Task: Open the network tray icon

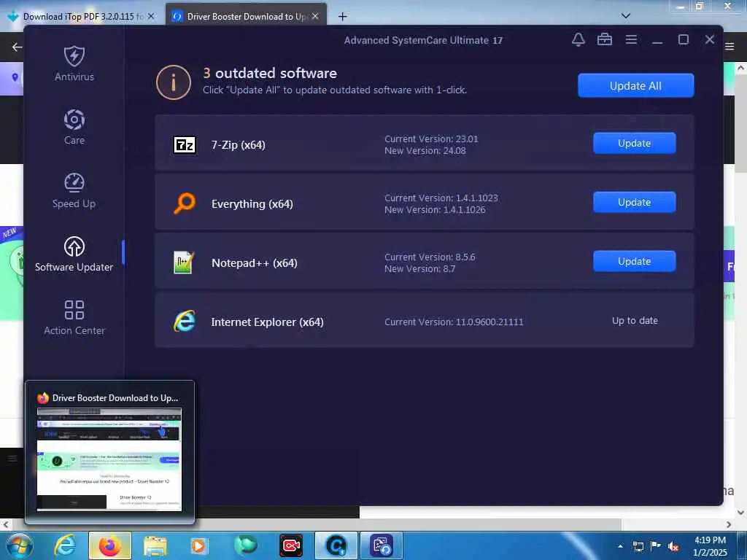Action: 638,546
